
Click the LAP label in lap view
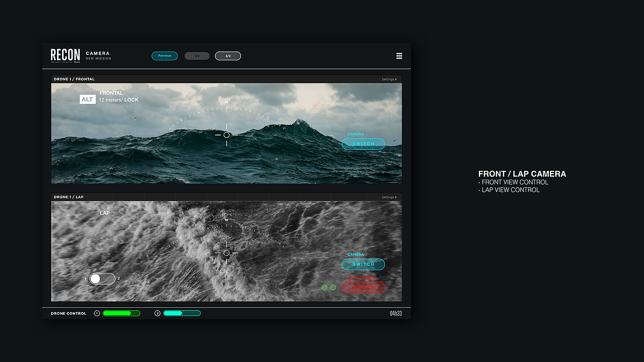(x=105, y=213)
